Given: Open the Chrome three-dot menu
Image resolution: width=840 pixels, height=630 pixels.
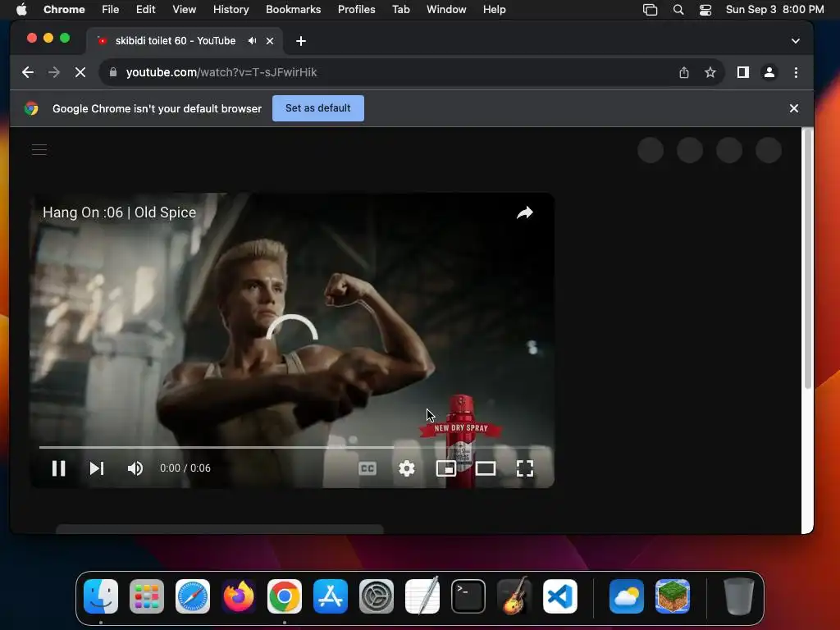Looking at the screenshot, I should [796, 72].
